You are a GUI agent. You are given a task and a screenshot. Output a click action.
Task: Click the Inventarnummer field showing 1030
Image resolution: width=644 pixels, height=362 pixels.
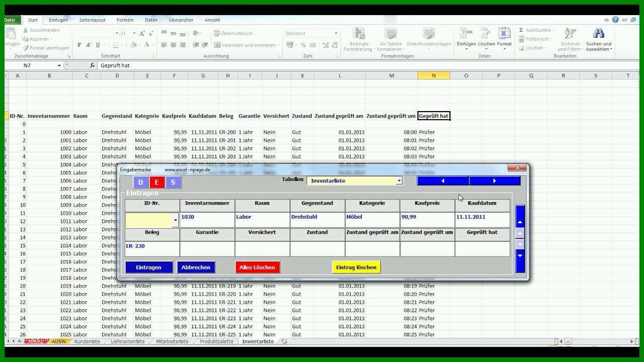[207, 220]
